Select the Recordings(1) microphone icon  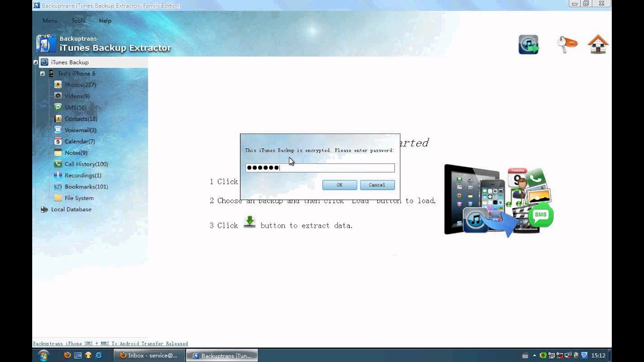click(58, 175)
